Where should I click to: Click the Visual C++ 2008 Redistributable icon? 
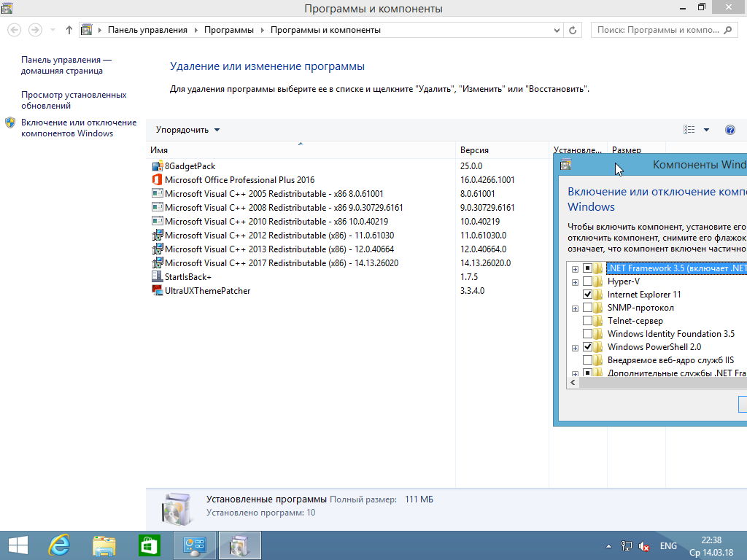(x=158, y=208)
